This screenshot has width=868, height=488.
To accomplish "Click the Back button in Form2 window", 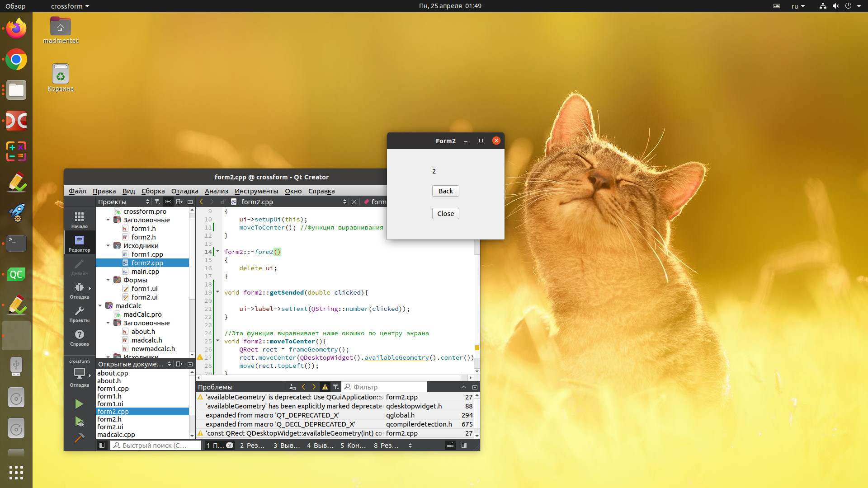I will tap(445, 191).
